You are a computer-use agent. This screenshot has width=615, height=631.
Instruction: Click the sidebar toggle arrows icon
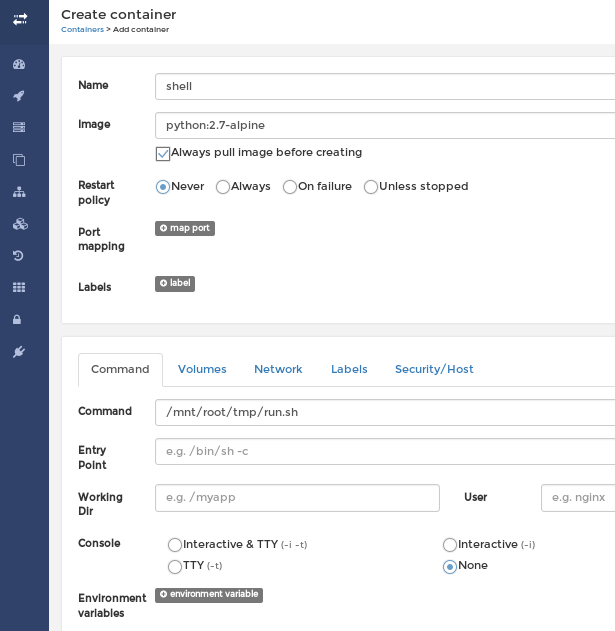click(19, 19)
